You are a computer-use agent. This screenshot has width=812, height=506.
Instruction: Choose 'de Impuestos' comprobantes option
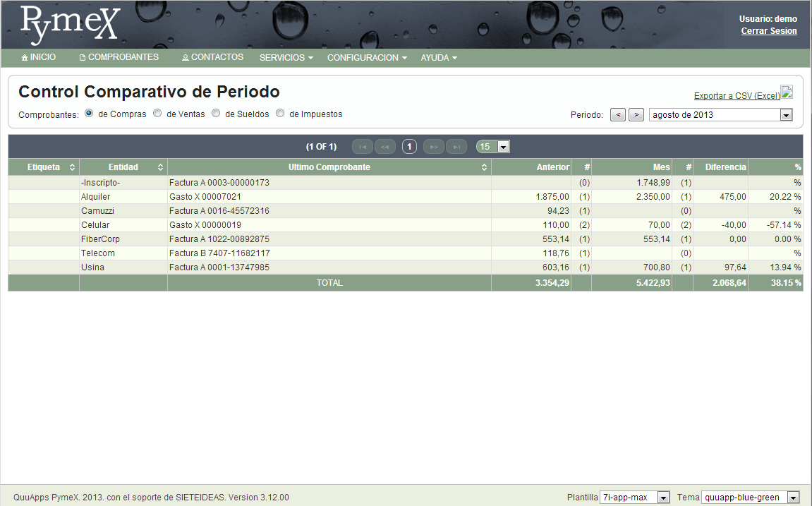280,113
